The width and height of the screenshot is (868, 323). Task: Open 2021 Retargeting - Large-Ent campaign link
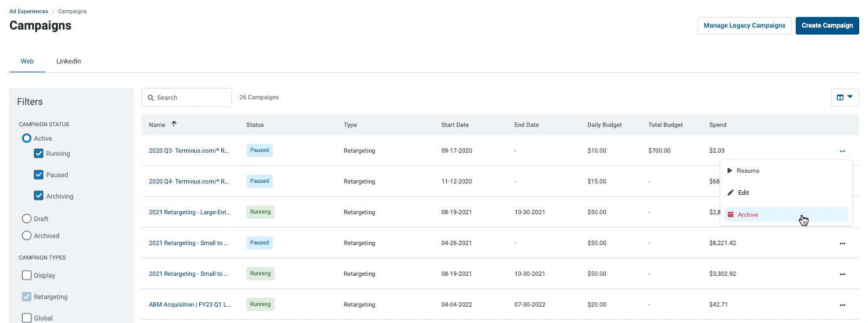pos(190,212)
